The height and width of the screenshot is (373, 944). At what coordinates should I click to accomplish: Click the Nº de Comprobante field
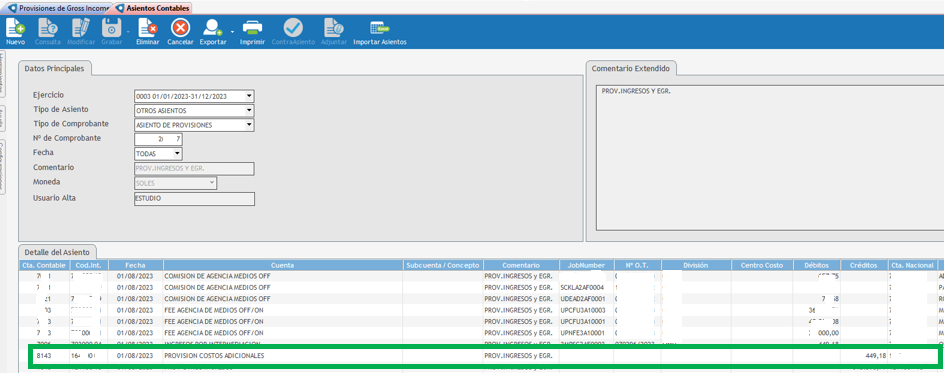click(x=158, y=139)
